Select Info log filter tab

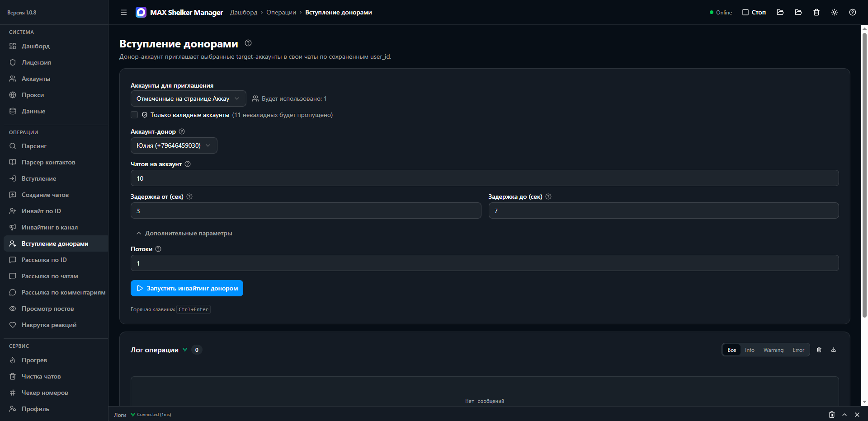[750, 350]
